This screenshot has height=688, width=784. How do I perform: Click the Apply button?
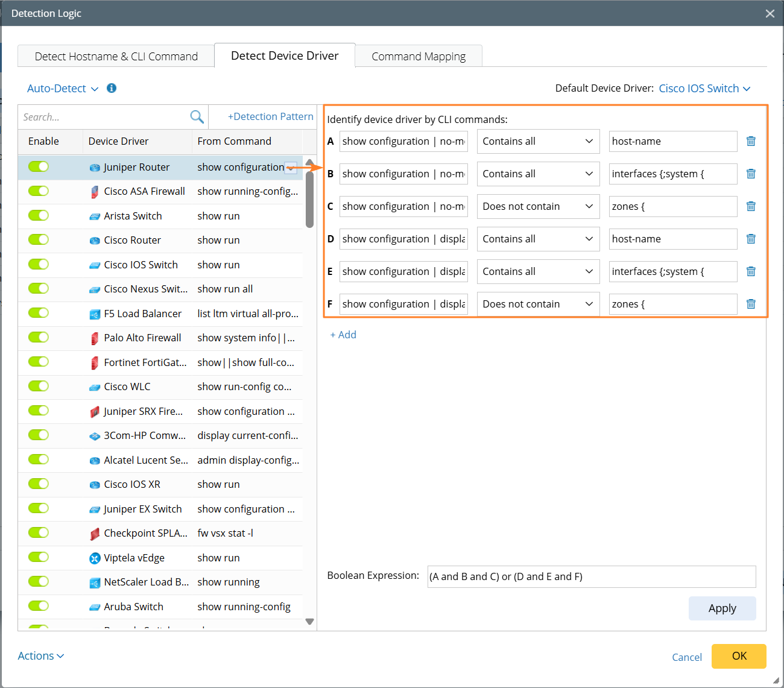722,608
